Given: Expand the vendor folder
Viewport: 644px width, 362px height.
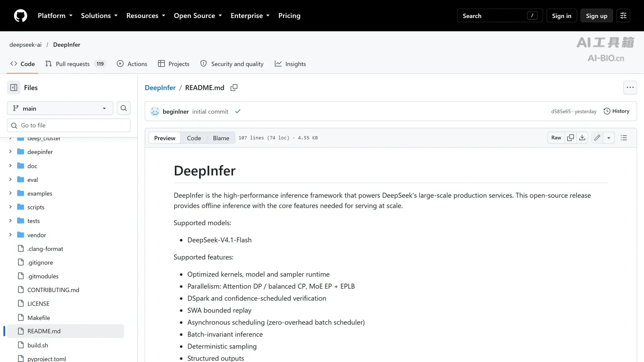Looking at the screenshot, I should point(10,235).
